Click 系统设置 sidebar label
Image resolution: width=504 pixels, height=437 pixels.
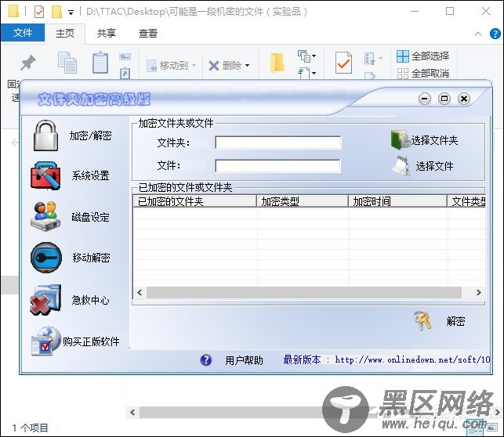coord(90,175)
